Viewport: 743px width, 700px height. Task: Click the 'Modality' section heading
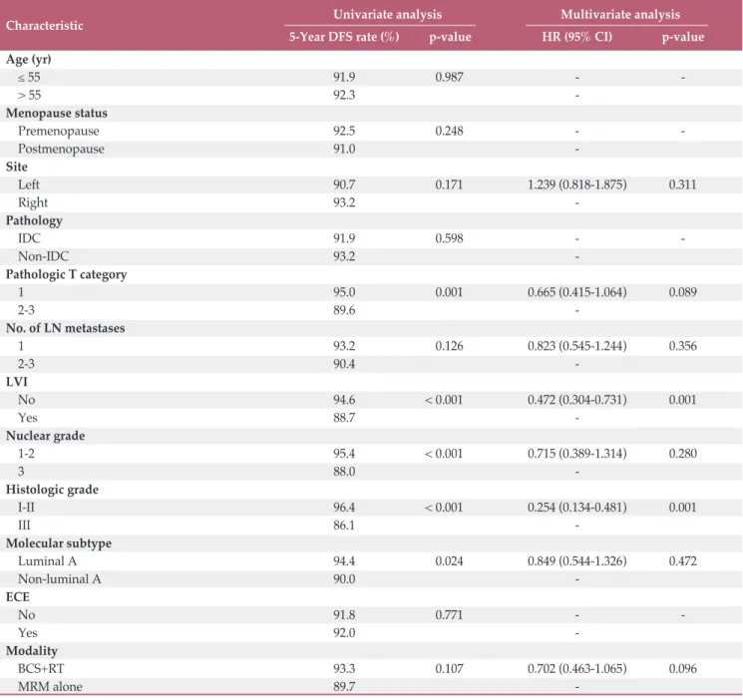[32, 651]
